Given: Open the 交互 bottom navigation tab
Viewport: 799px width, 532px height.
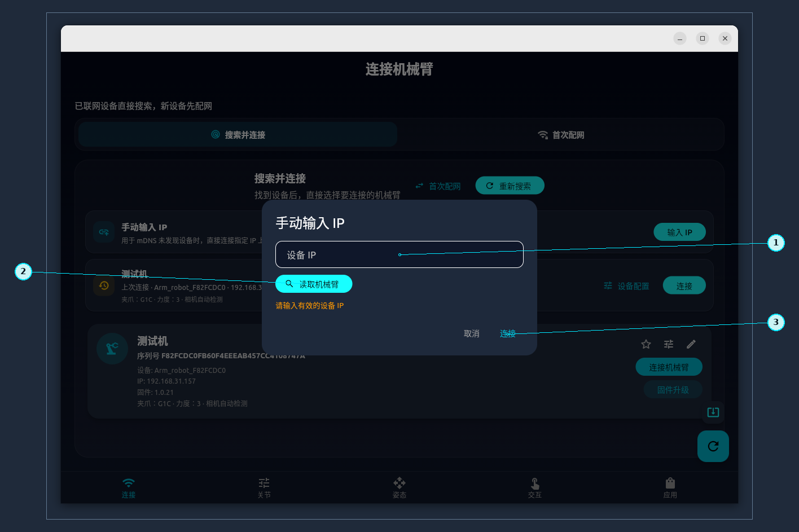Looking at the screenshot, I should [x=535, y=488].
